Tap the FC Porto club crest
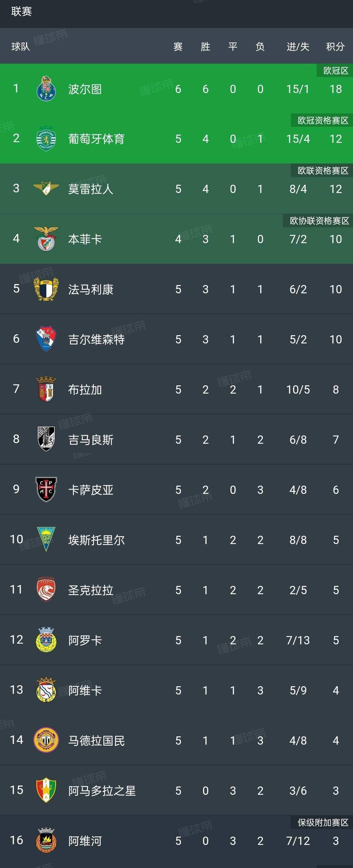Screen dimensions: 353x868 tap(46, 89)
